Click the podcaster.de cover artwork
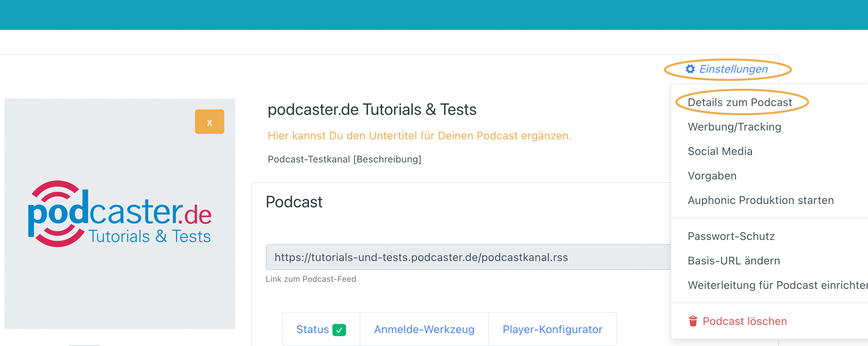This screenshot has width=868, height=346. click(x=120, y=214)
